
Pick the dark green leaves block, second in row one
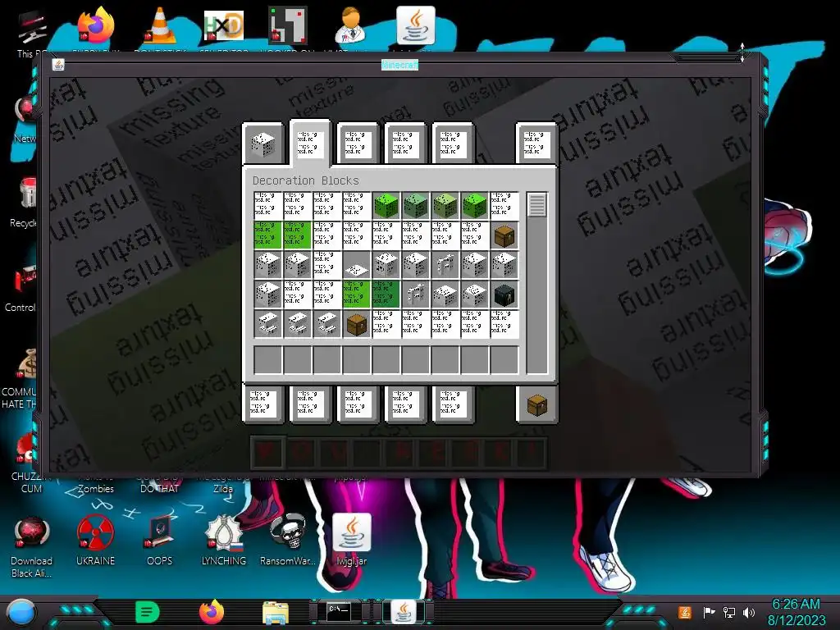click(416, 206)
